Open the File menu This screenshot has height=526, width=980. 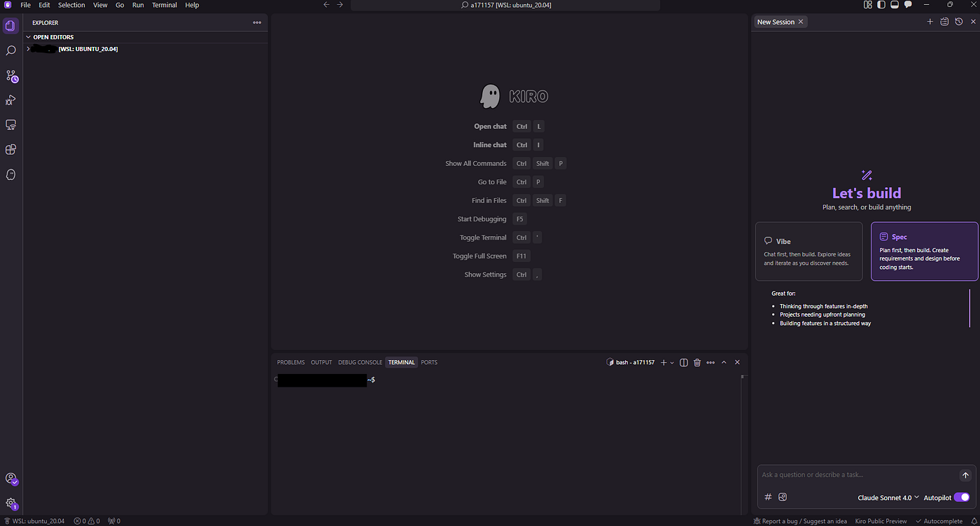26,5
